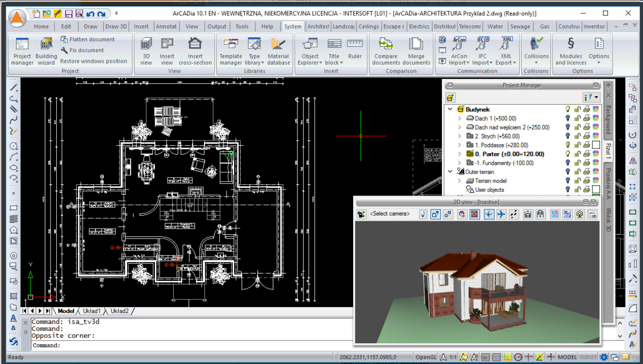The image size is (643, 364).
Task: Click Save icon in quick access toolbar
Action: pos(68,14)
